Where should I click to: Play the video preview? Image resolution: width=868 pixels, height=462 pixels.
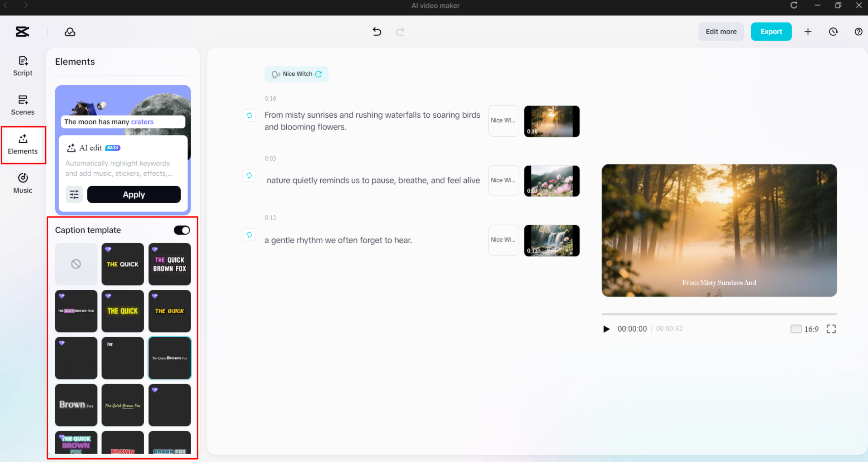[606, 329]
